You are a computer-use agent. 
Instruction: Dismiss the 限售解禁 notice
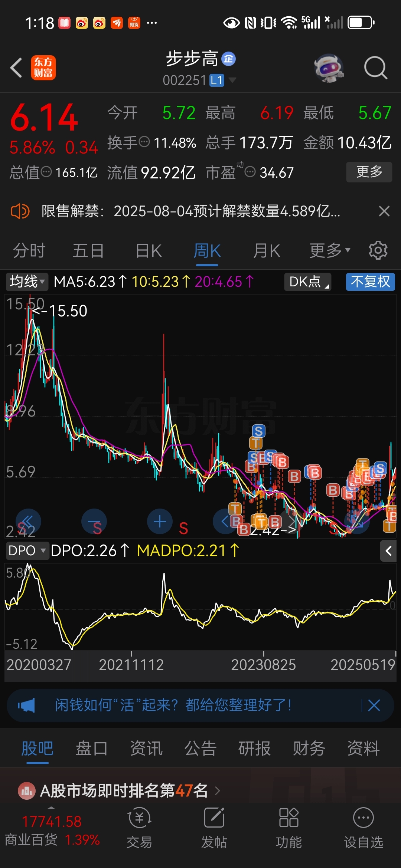pos(384,211)
